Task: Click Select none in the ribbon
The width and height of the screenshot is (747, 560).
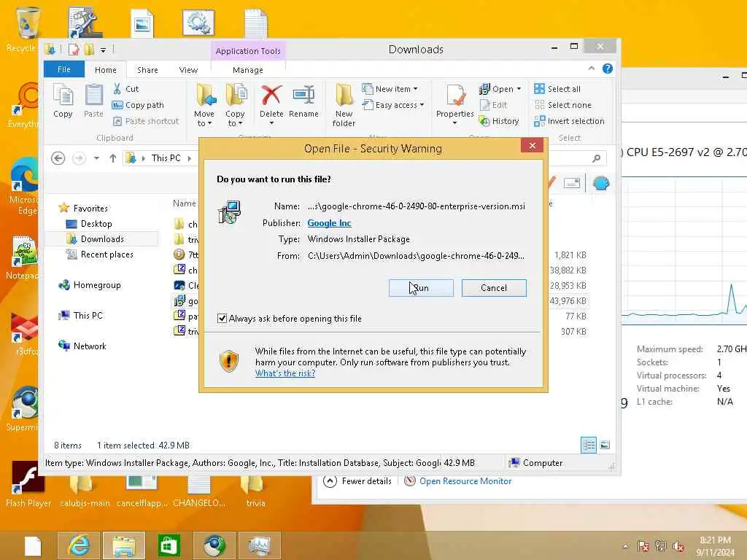Action: (562, 105)
